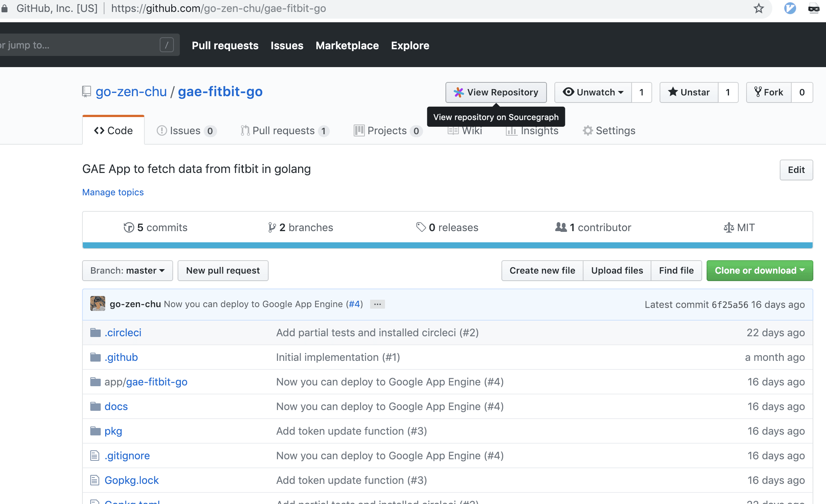Click the fork count of 0

(x=802, y=92)
